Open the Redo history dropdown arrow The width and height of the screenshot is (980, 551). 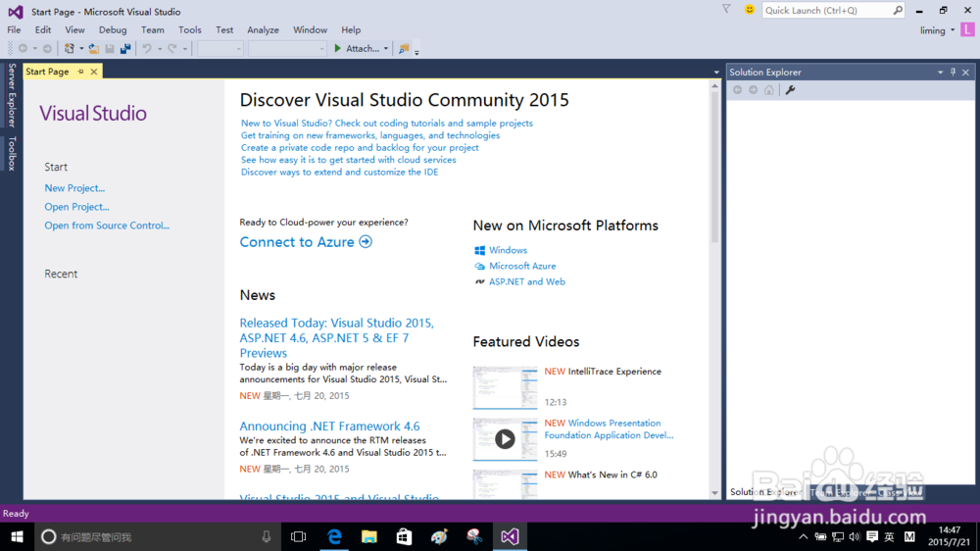pyautogui.click(x=185, y=49)
